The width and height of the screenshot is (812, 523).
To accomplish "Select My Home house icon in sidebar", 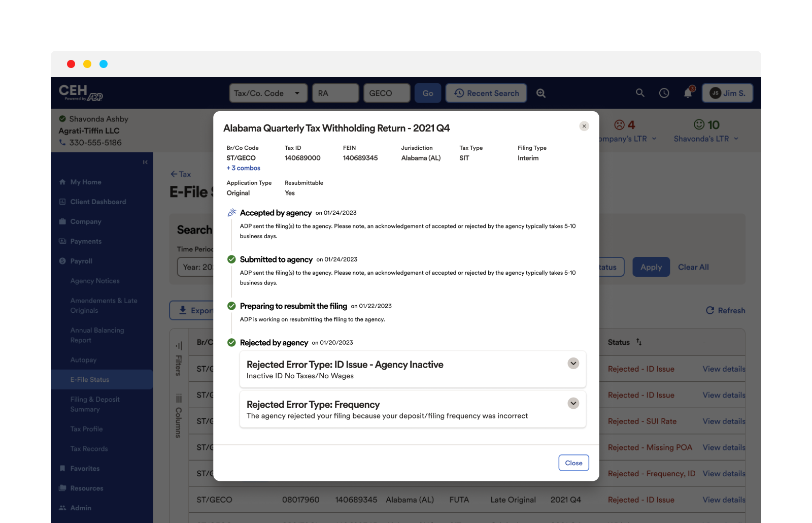I will [x=62, y=182].
